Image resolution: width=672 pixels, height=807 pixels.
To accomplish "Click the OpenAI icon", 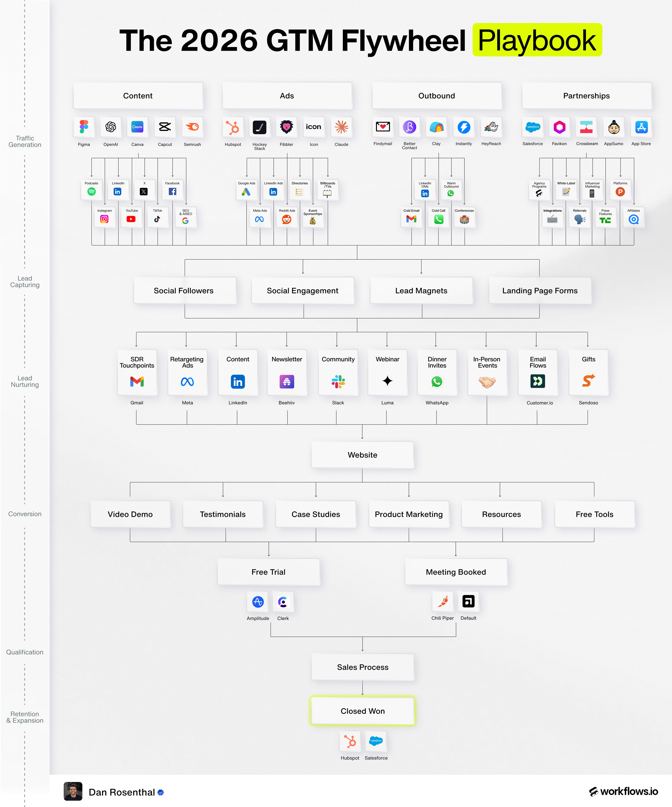I will [111, 127].
